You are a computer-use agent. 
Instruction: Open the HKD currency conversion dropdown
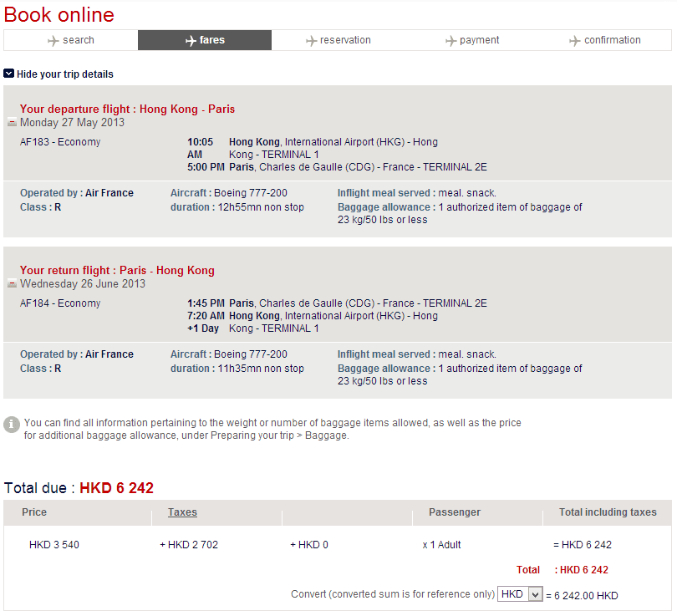pos(520,594)
